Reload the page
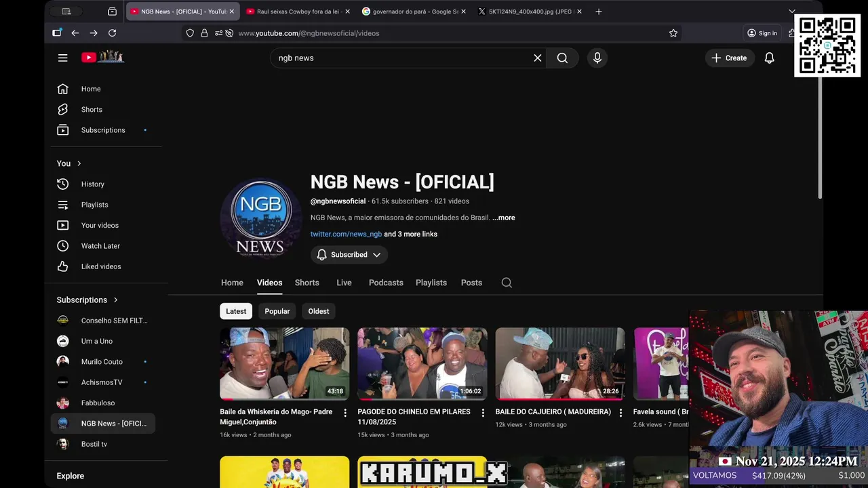The image size is (868, 488). (112, 33)
